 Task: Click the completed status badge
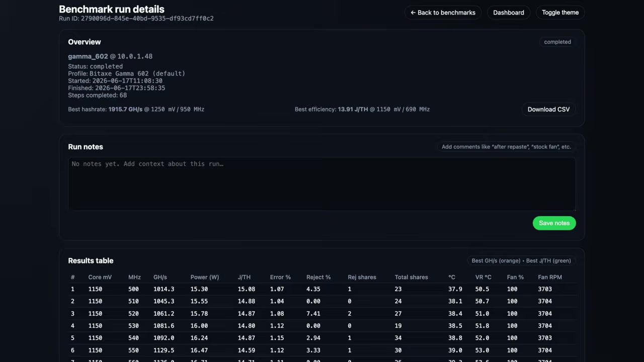[557, 42]
